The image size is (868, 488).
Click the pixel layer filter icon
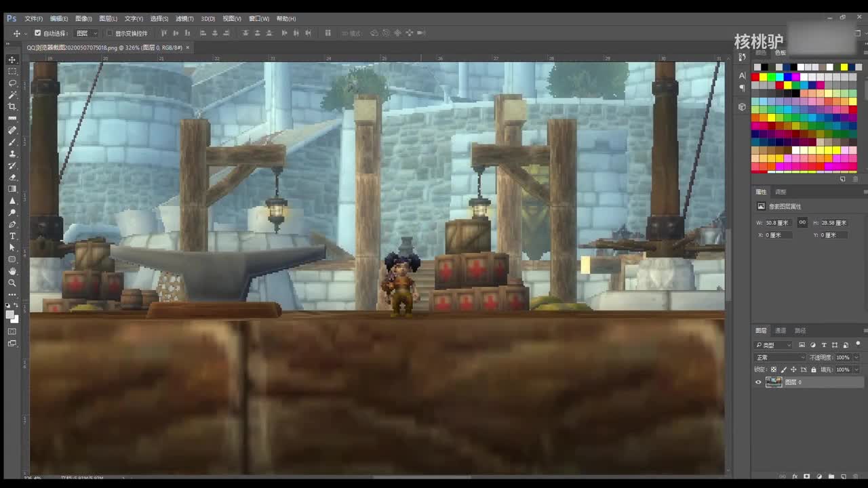[802, 345]
